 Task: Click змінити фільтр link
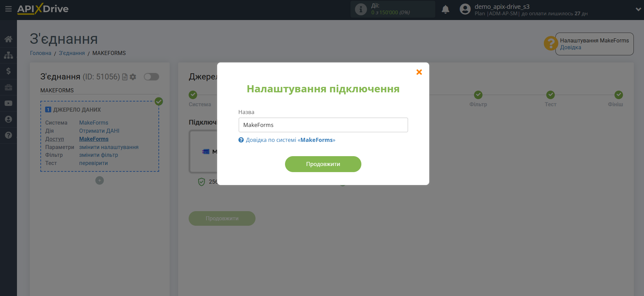tap(98, 155)
